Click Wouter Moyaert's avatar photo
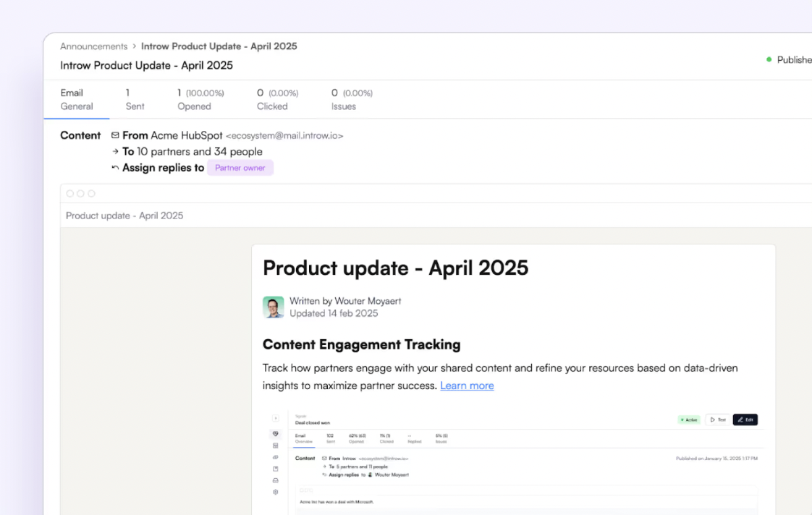The width and height of the screenshot is (812, 515). [x=274, y=307]
